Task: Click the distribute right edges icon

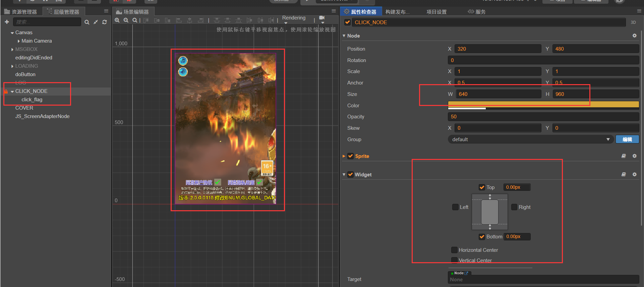Action: 271,20
